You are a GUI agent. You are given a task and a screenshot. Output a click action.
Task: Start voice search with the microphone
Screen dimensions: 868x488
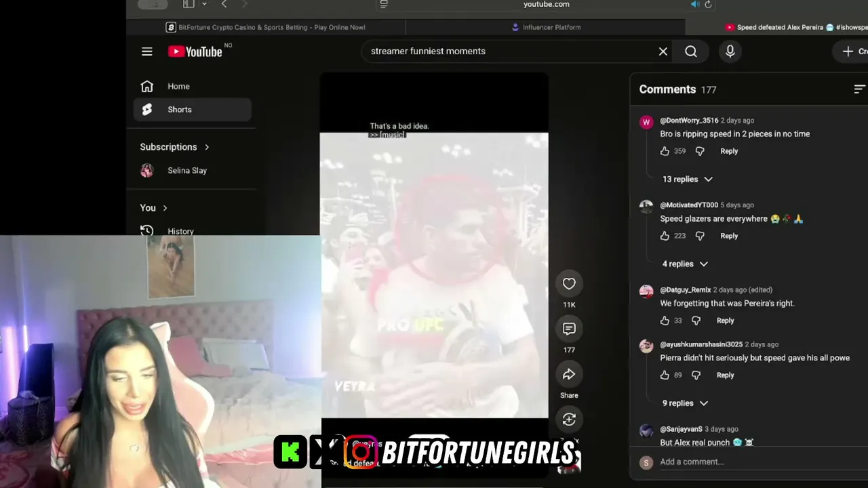pos(730,52)
